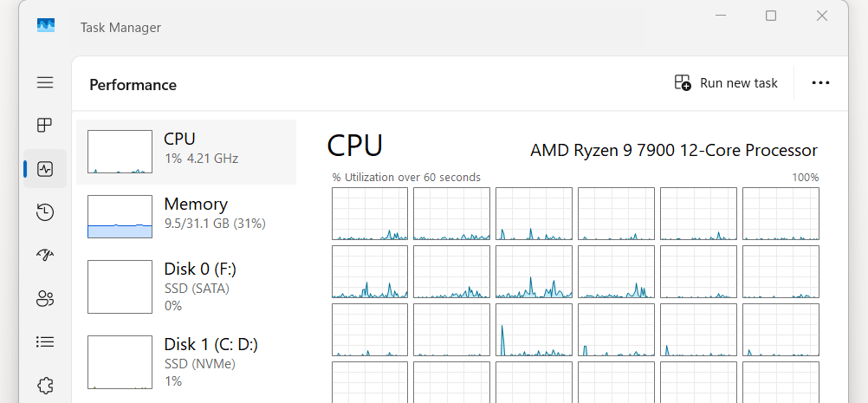Click the AMD Ryzen 9 7900 processor name
Image resolution: width=868 pixels, height=403 pixels.
coord(673,150)
